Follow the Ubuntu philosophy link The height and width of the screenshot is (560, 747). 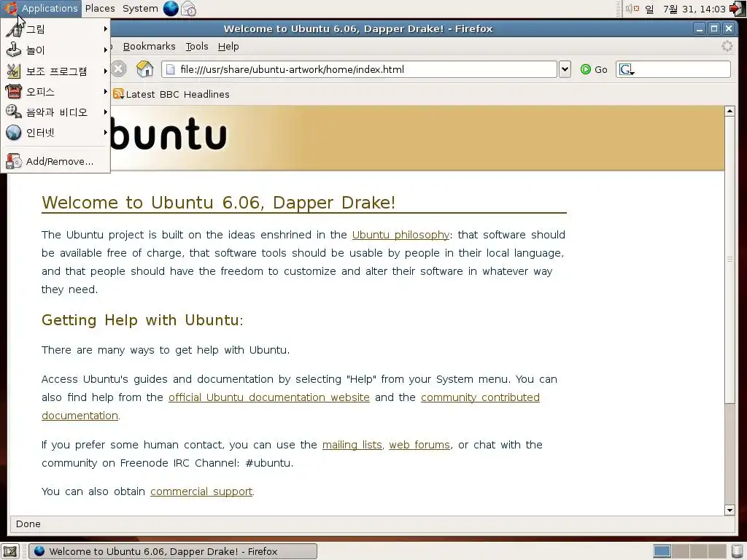pos(400,235)
